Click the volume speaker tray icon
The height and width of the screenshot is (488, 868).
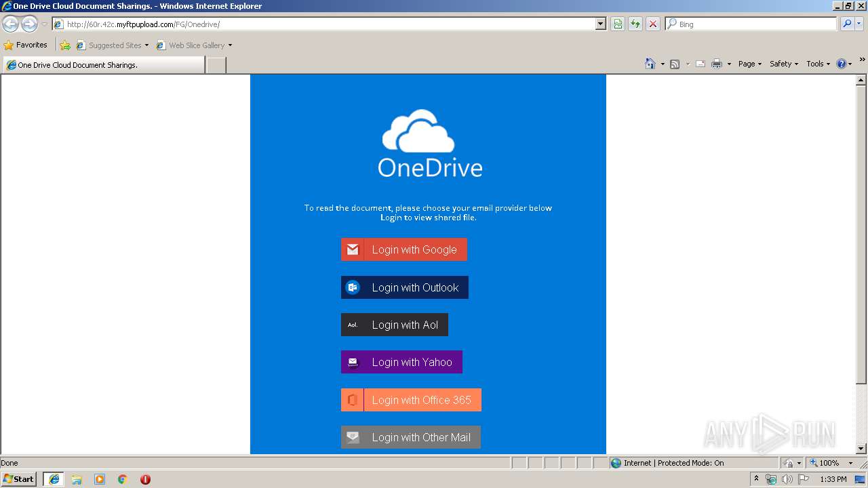pyautogui.click(x=787, y=479)
